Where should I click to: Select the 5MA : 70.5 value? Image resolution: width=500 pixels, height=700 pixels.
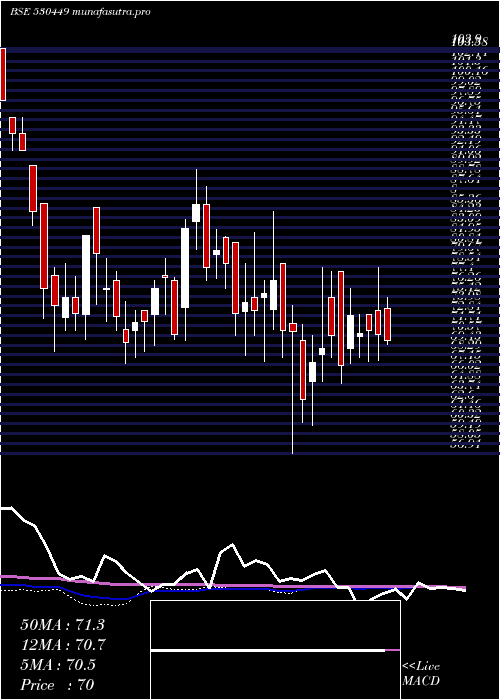[58, 665]
